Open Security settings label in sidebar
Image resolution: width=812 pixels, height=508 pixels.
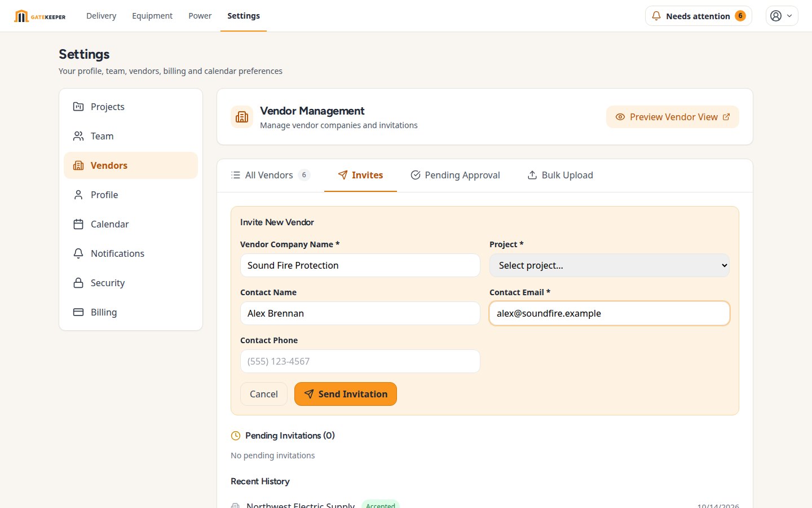(x=108, y=283)
